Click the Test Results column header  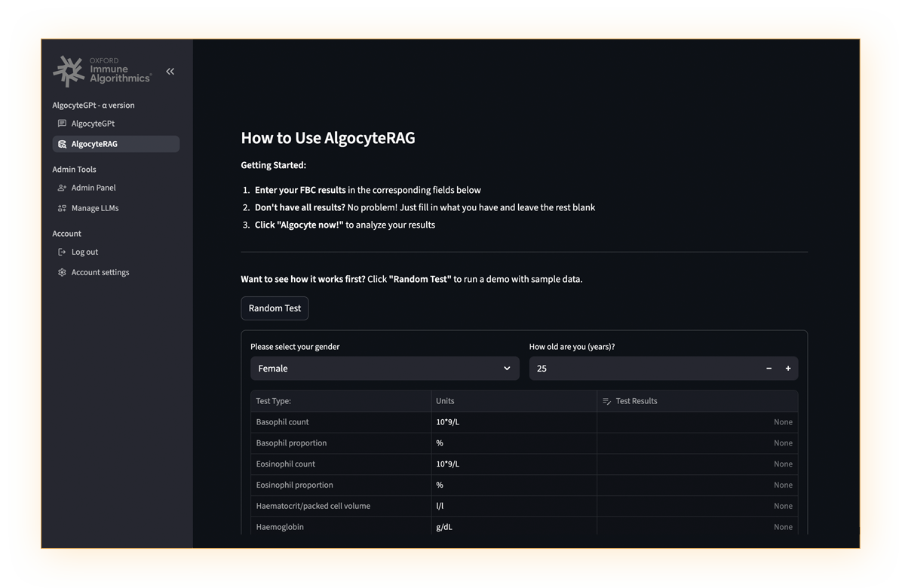coord(697,401)
